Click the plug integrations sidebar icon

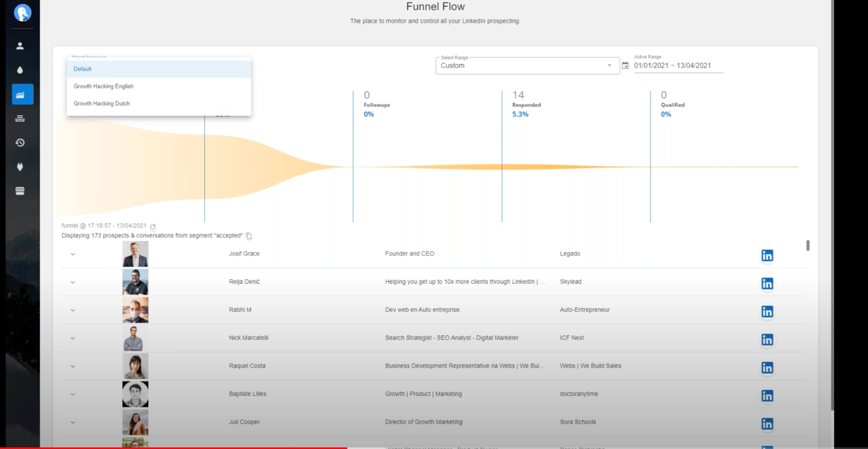click(20, 167)
